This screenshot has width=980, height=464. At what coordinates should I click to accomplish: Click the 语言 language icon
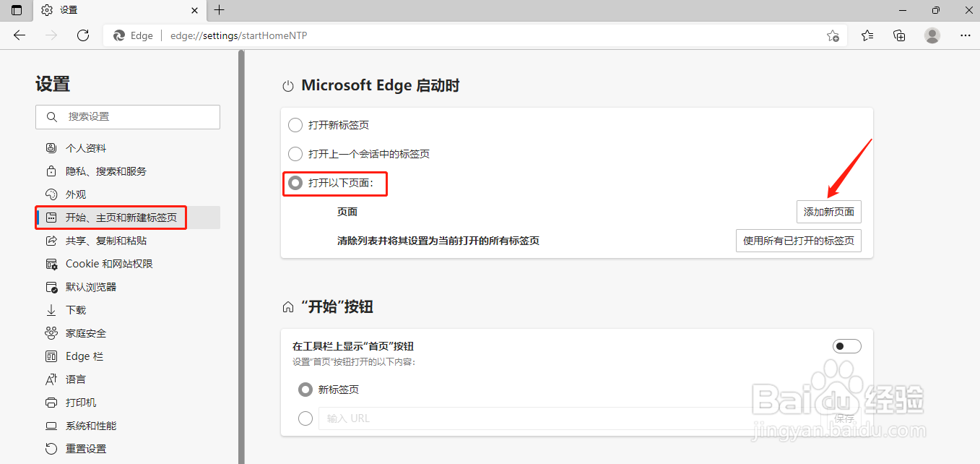pos(51,379)
